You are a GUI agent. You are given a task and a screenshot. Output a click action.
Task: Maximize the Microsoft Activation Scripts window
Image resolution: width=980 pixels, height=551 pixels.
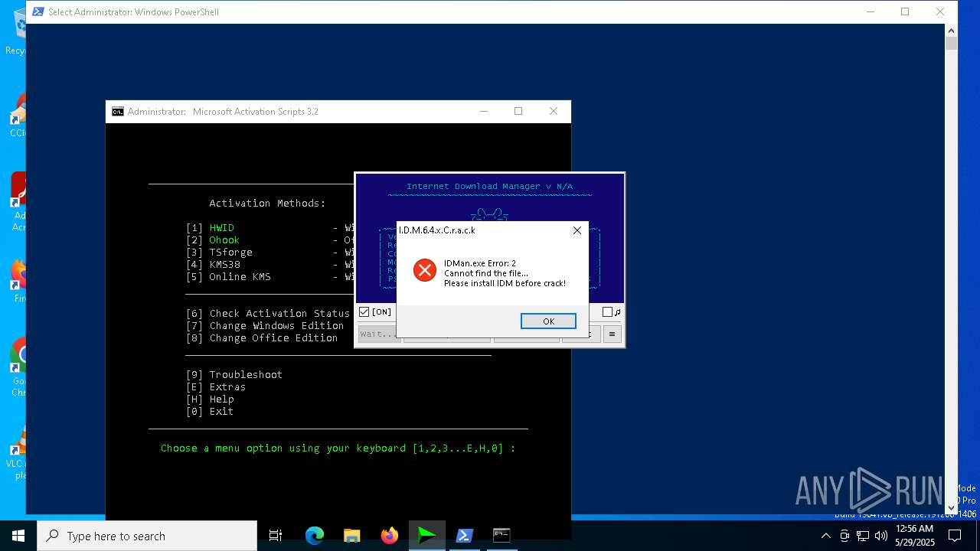point(518,112)
